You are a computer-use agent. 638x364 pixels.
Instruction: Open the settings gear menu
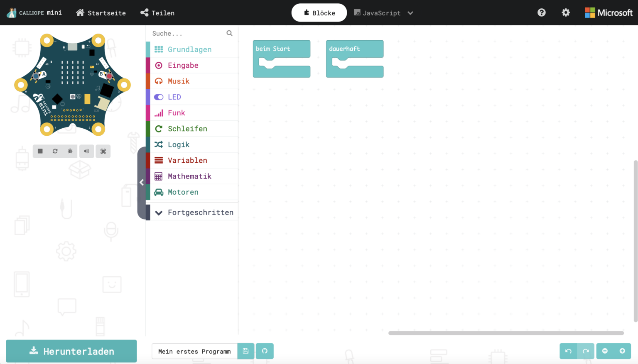tap(566, 13)
